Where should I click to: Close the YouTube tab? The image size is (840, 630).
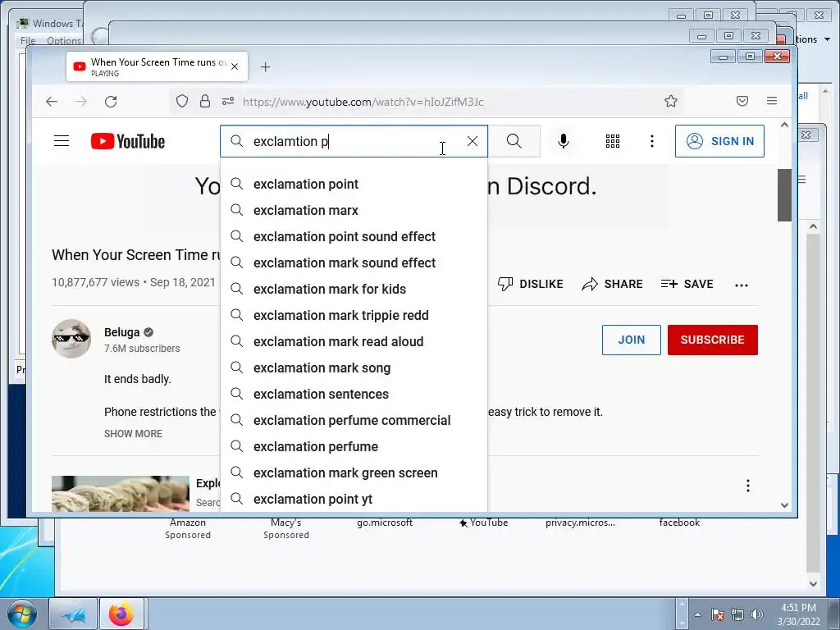click(235, 67)
